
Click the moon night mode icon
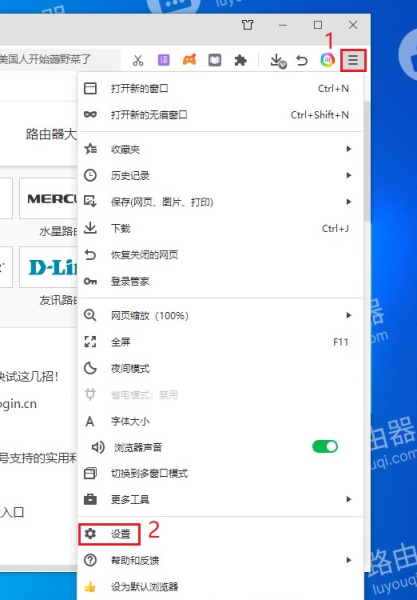90,368
